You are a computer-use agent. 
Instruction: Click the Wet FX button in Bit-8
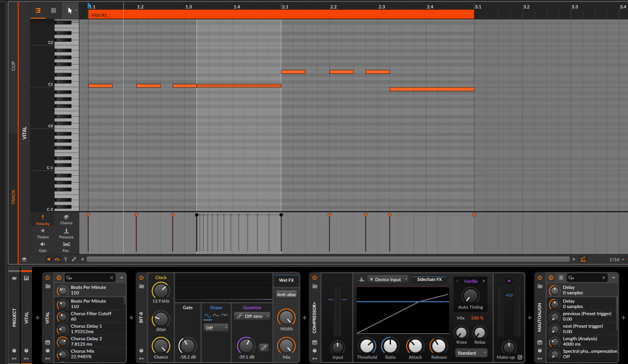286,280
